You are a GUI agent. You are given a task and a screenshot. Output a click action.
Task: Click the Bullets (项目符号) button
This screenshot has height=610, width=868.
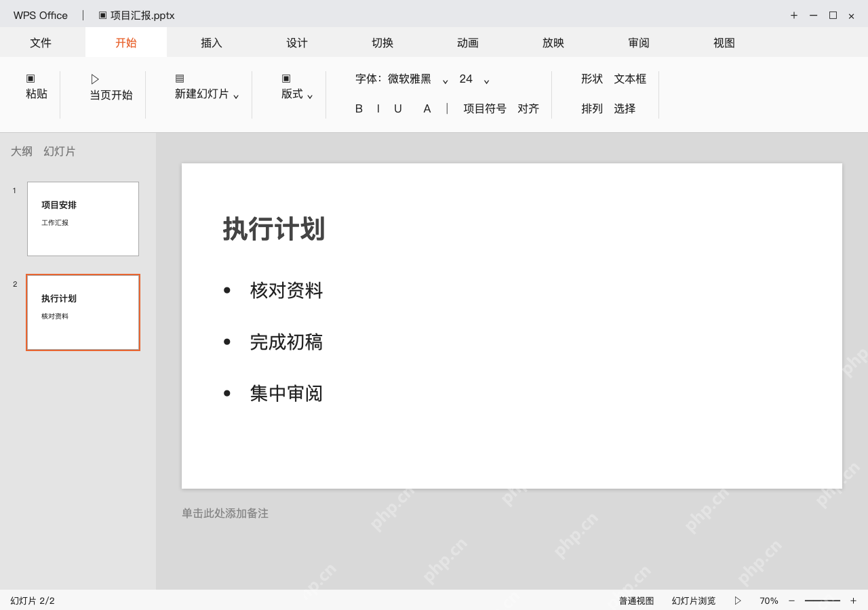click(485, 108)
